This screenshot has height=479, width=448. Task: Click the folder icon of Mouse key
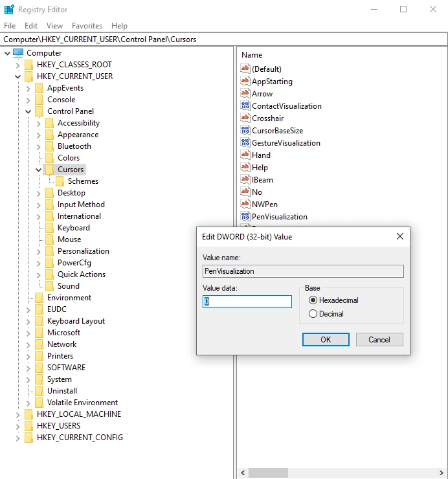point(49,240)
